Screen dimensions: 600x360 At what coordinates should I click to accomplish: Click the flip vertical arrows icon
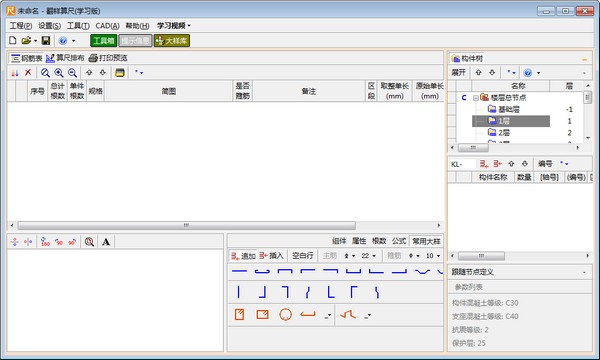(15, 242)
